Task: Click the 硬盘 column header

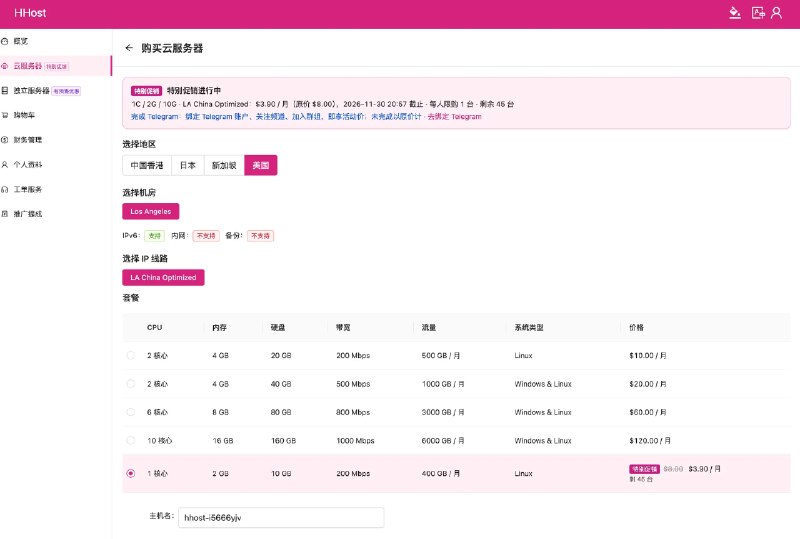Action: 278,327
